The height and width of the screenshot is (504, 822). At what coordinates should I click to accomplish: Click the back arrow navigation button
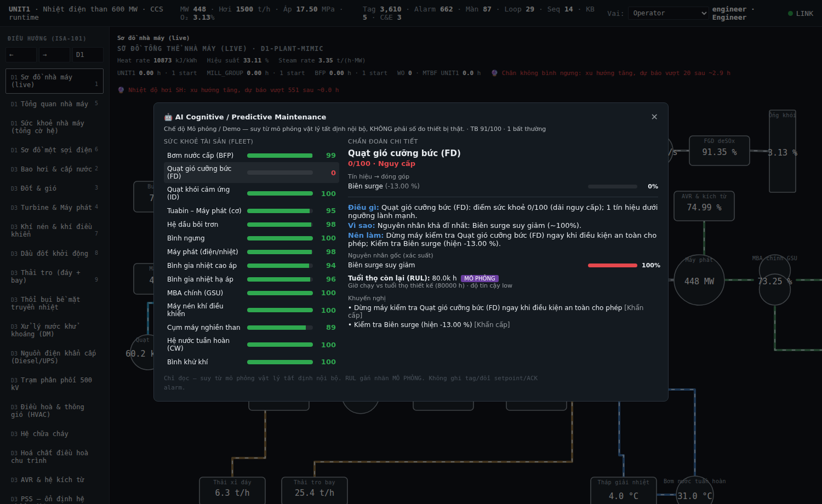[21, 55]
